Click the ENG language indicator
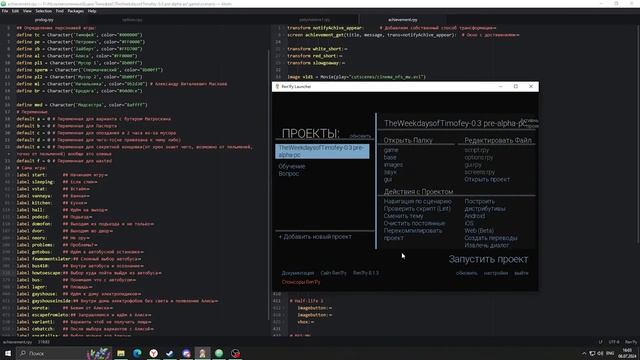Viewport: 640px width, 360px height. point(610,353)
